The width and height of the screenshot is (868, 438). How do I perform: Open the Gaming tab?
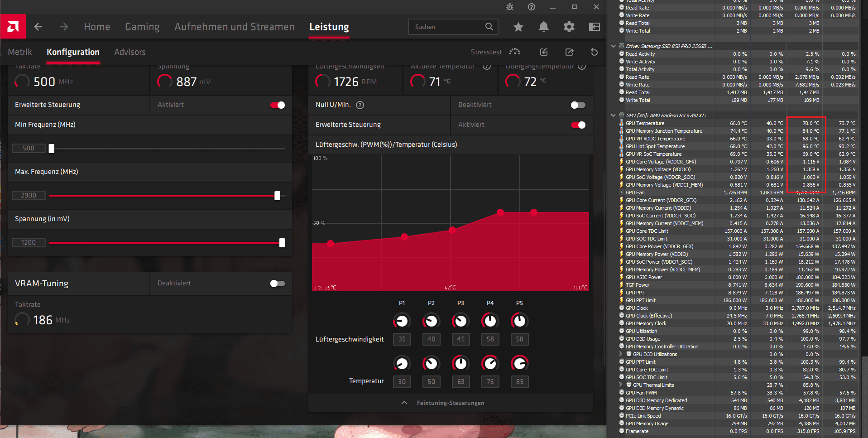pos(142,27)
